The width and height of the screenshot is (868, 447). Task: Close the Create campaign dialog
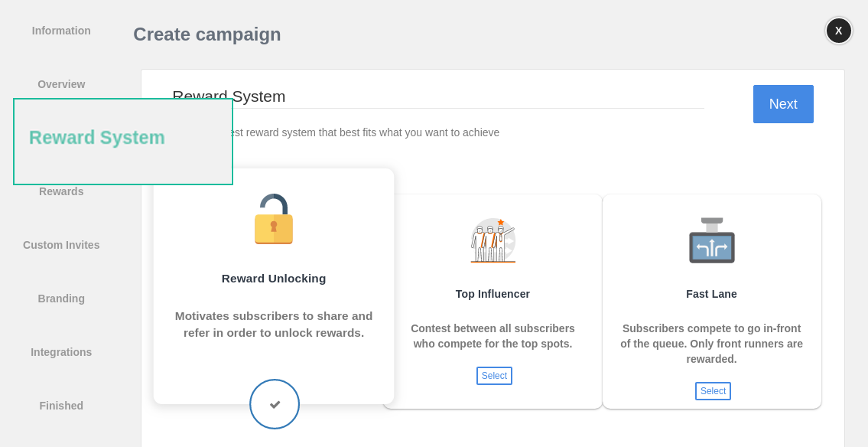tap(838, 31)
